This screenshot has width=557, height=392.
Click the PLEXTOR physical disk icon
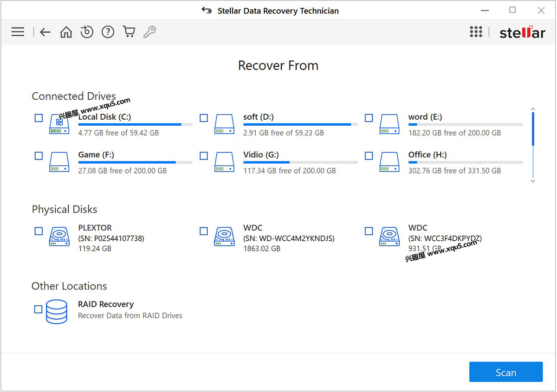(59, 237)
